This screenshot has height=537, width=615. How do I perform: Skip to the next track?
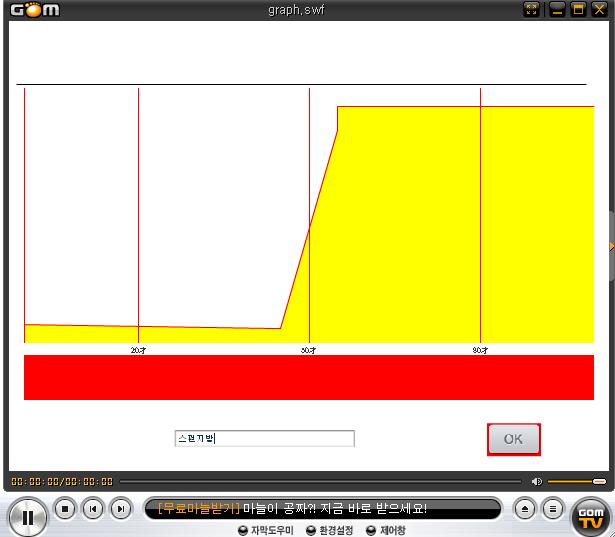121,509
